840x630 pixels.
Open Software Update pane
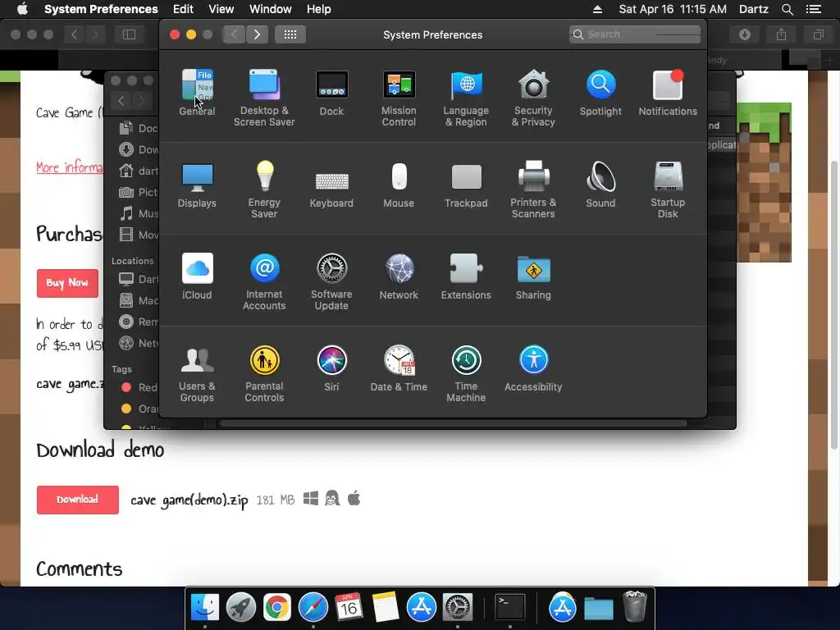(331, 282)
